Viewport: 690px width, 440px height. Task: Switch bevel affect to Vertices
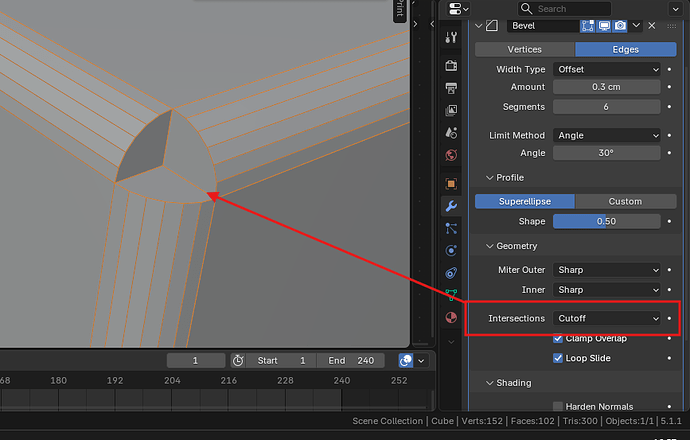point(525,49)
